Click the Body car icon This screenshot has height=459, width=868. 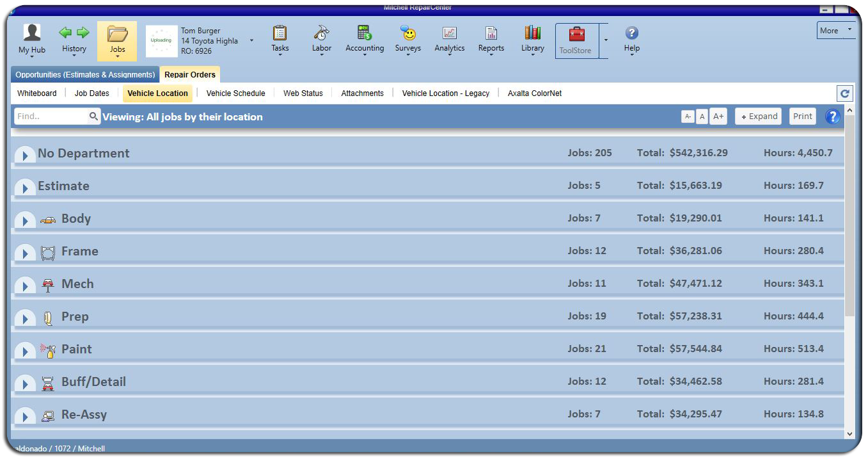tap(48, 220)
